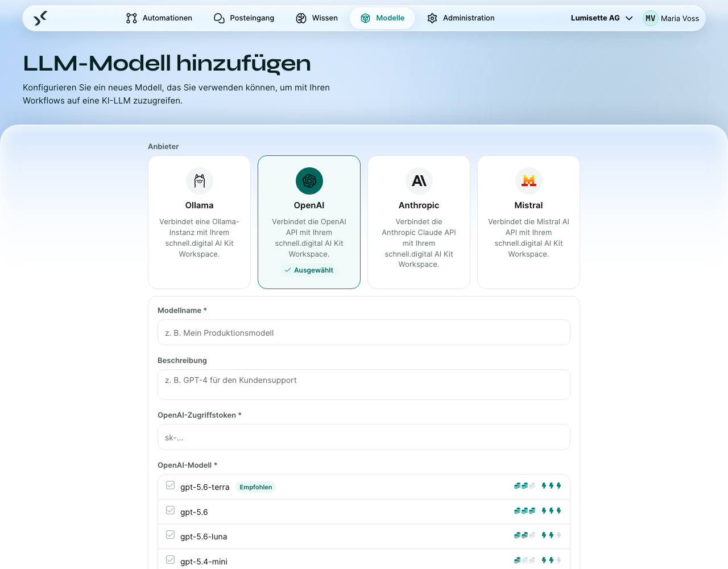Click the cost coins icon for gpt-5.4-mini

point(524,560)
